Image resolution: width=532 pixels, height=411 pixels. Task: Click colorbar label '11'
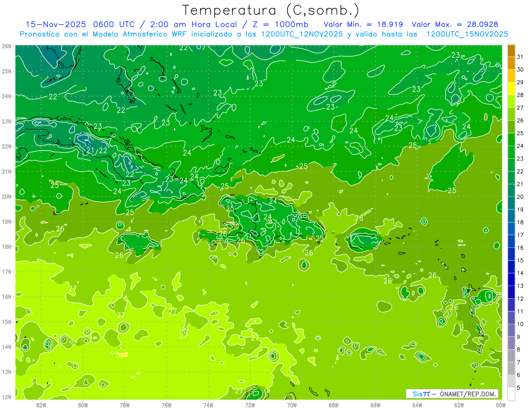tap(520, 311)
